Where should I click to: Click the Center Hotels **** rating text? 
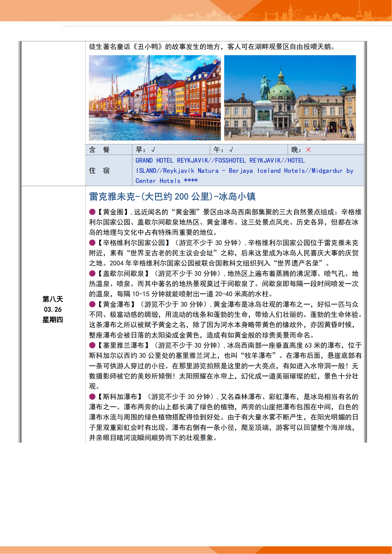[x=167, y=181]
